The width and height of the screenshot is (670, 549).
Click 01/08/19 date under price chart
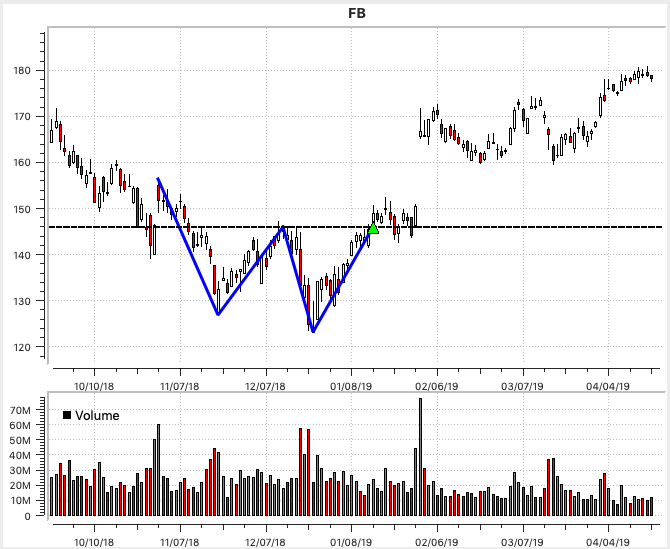click(x=351, y=387)
